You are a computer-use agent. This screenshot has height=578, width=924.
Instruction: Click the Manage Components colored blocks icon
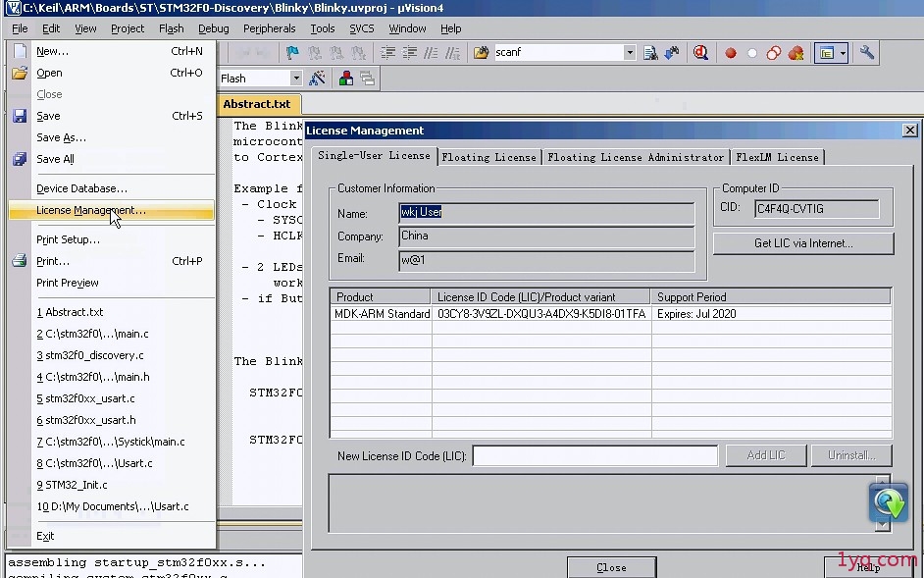tap(346, 78)
